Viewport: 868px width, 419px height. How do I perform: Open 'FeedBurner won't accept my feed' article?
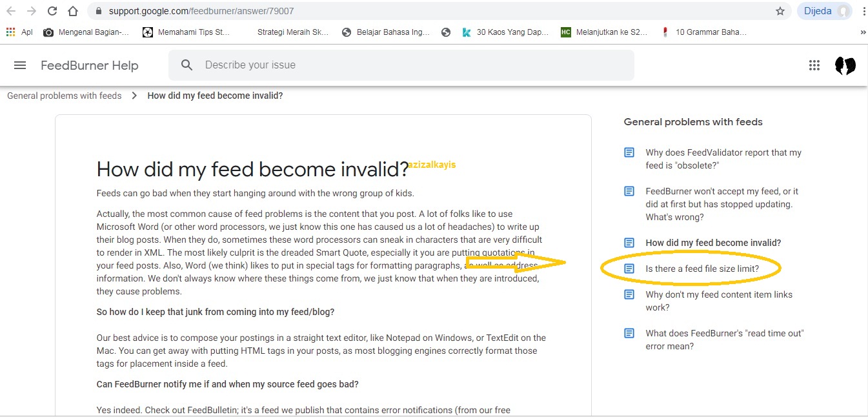click(x=722, y=204)
